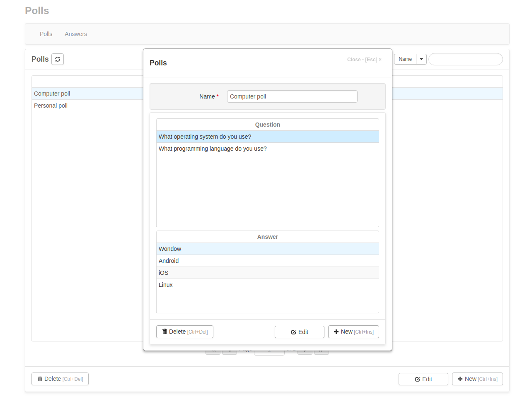The height and width of the screenshot is (399, 532).
Task: Click the Answer column header
Action: [x=268, y=237]
